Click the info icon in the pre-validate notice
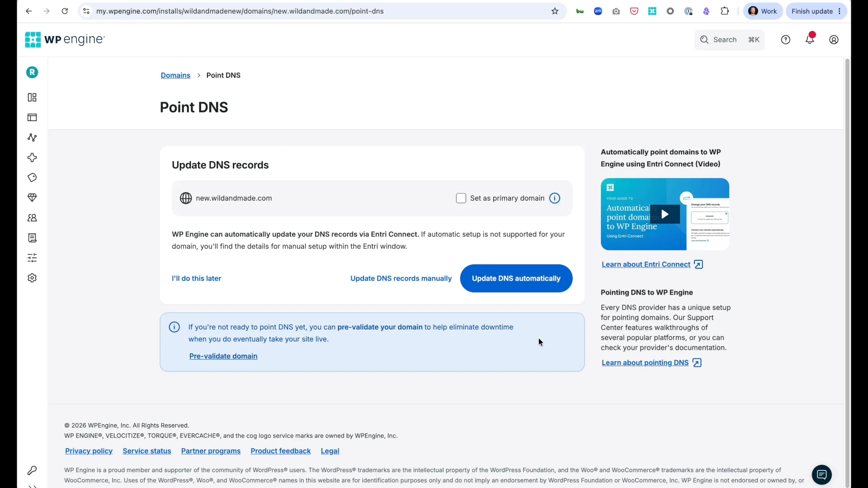The height and width of the screenshot is (488, 868). tap(175, 327)
